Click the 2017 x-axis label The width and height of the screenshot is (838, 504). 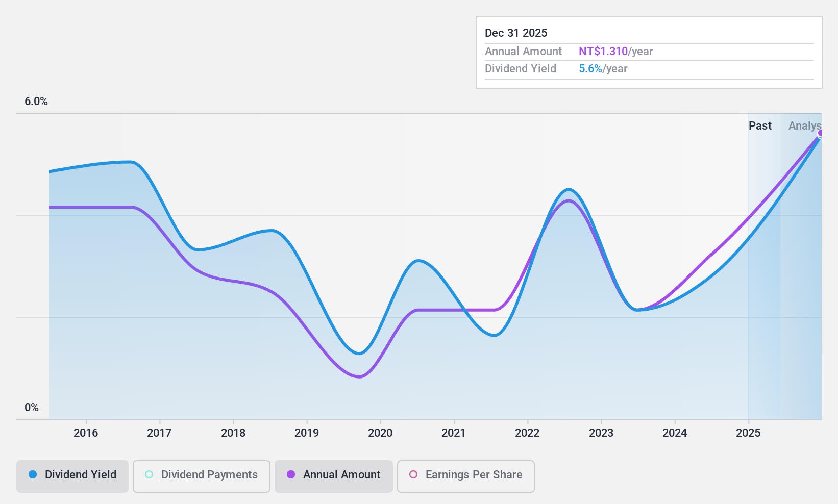click(x=159, y=433)
